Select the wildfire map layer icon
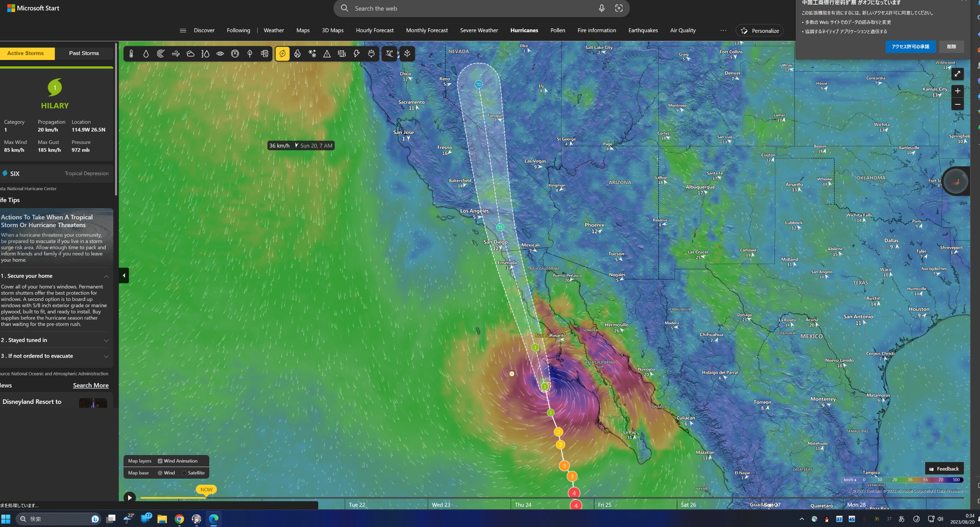Screen dimensions: 980x527 (x=297, y=54)
